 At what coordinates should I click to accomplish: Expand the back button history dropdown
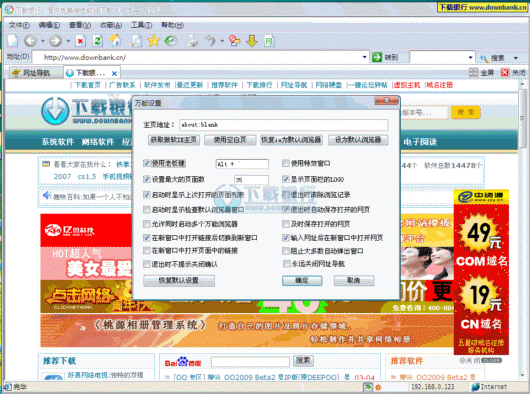click(x=43, y=41)
